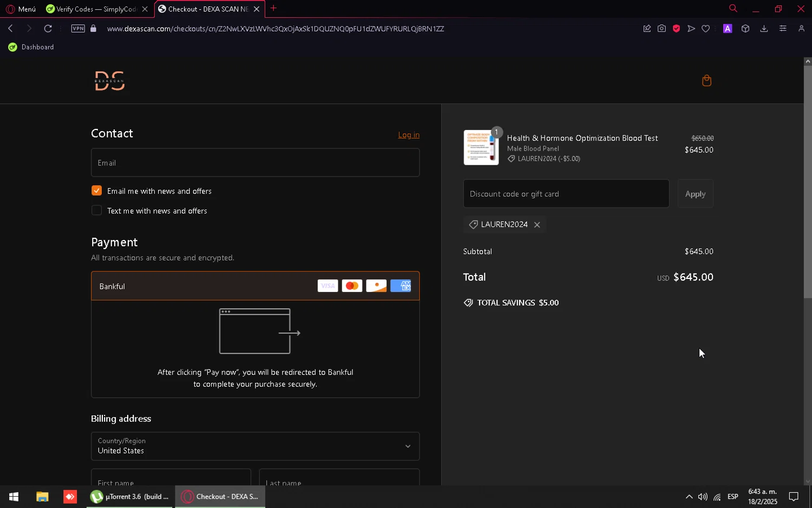Switch the ESP keyboard language
Screen dimensions: 812x508
click(x=733, y=497)
